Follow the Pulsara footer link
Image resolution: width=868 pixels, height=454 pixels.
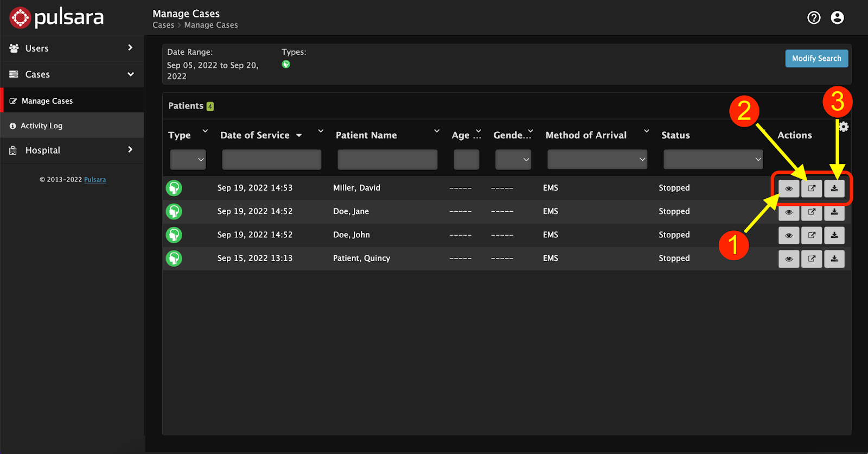(x=95, y=180)
